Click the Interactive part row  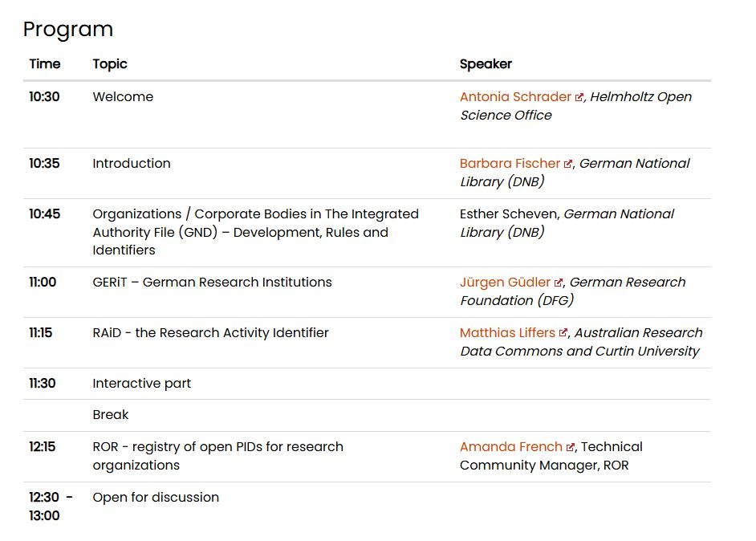141,384
